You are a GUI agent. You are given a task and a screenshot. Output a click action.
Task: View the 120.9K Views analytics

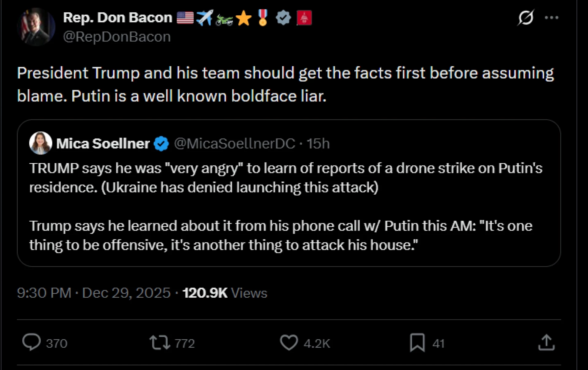[x=225, y=293]
